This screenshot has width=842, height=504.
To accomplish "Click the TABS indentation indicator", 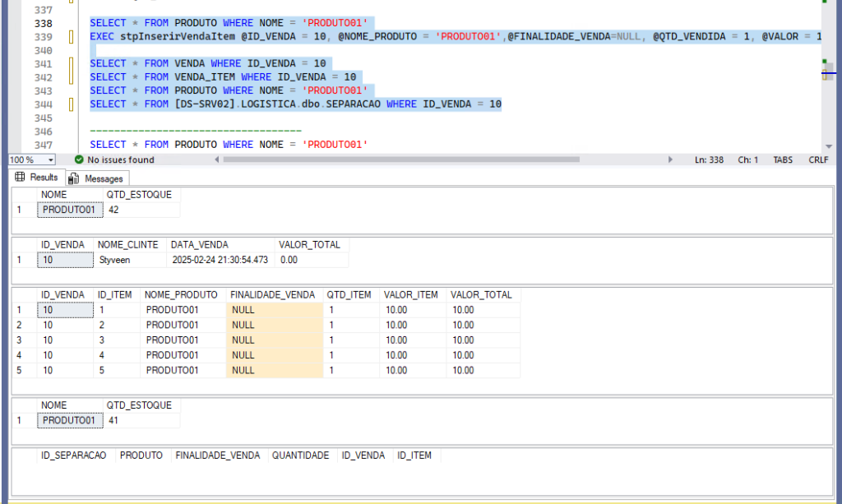I will (x=783, y=160).
